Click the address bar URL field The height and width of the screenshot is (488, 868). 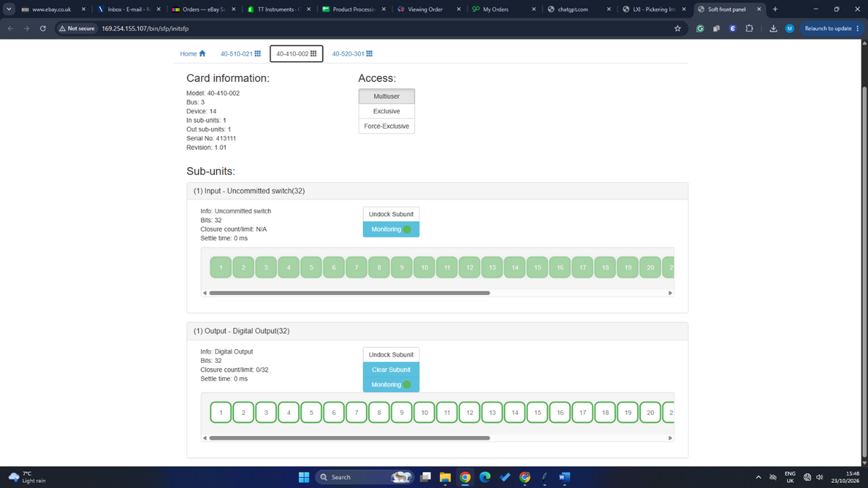[x=383, y=28]
